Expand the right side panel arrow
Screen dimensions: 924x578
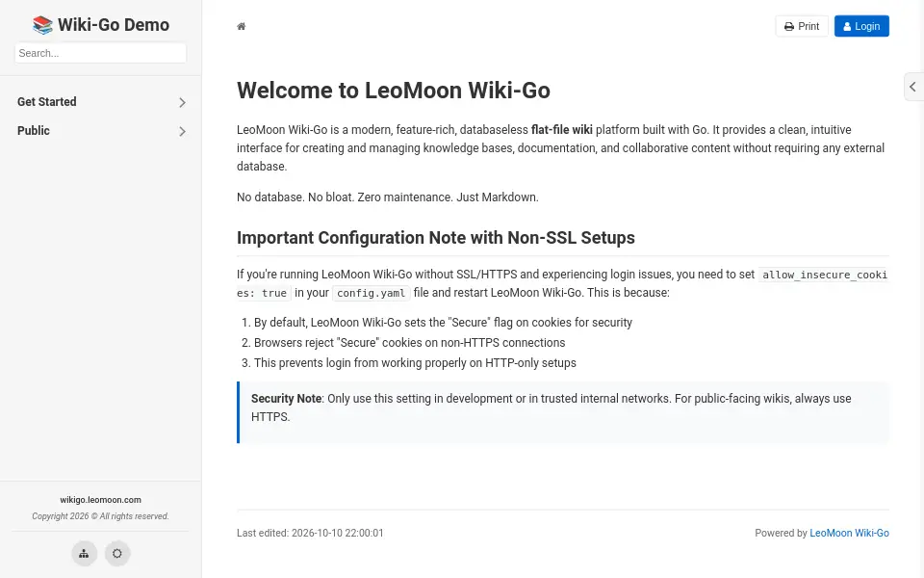click(912, 87)
